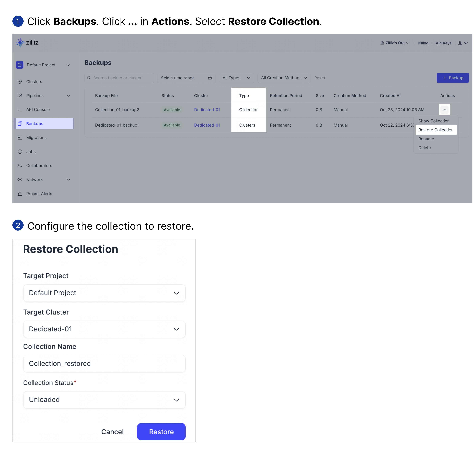This screenshot has height=457, width=476.
Task: Click the Collection Name input field
Action: (104, 364)
